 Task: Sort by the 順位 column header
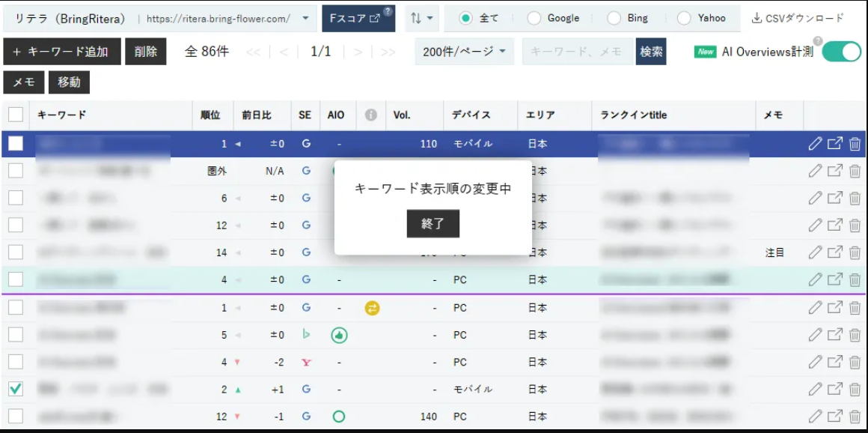tap(210, 115)
